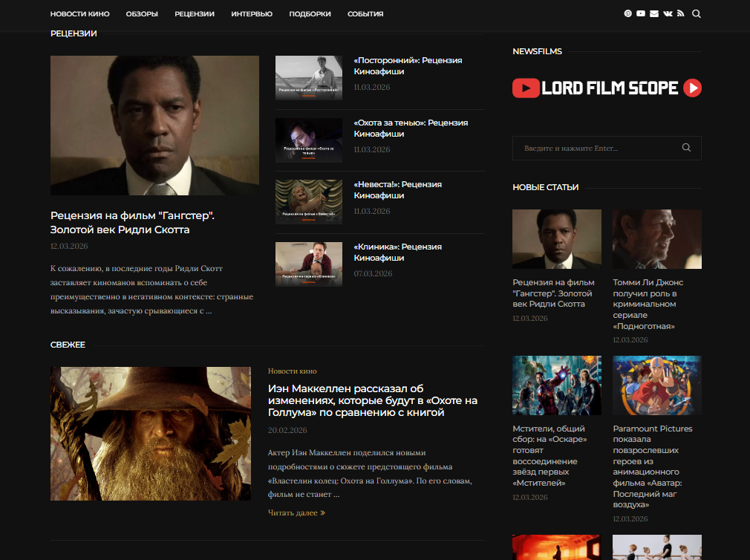Open «Посторонний»: Рецензия Киноафиши link
Screen dimensions: 750x560
[408, 66]
